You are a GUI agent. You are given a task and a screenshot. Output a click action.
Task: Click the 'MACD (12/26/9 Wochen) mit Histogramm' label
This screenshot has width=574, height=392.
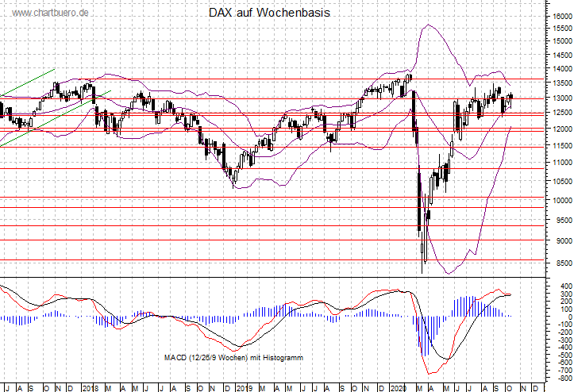[233, 358]
